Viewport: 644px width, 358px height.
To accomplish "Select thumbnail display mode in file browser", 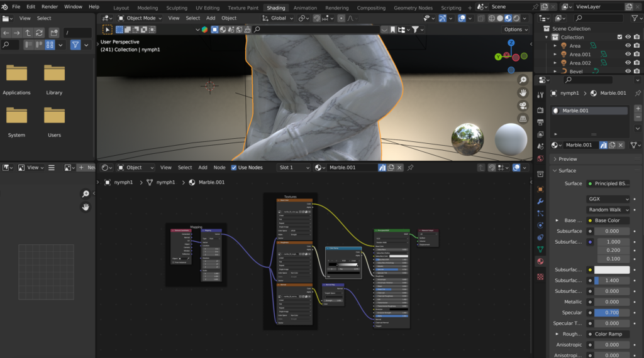I will point(50,45).
